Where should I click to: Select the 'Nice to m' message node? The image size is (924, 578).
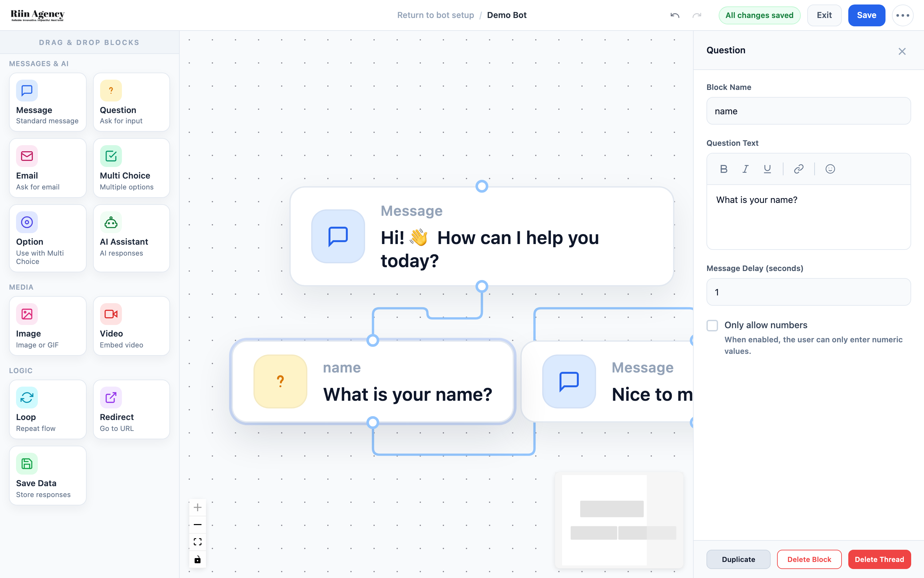point(607,381)
